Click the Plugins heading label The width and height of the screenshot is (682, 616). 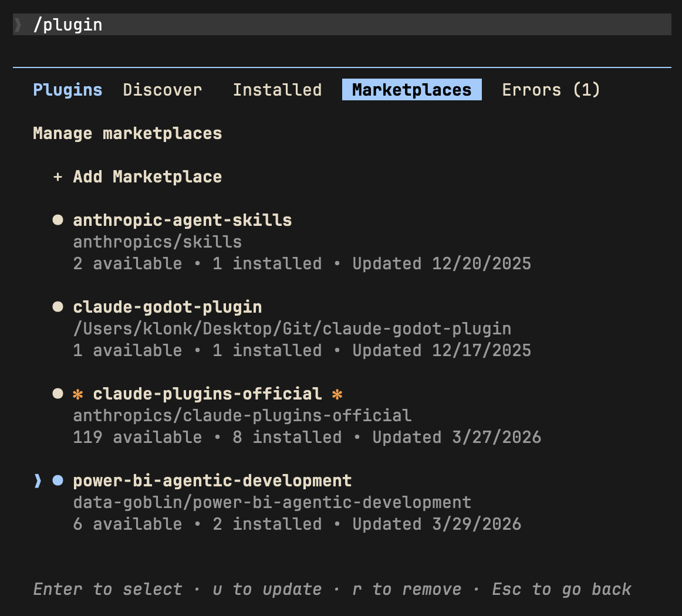68,90
